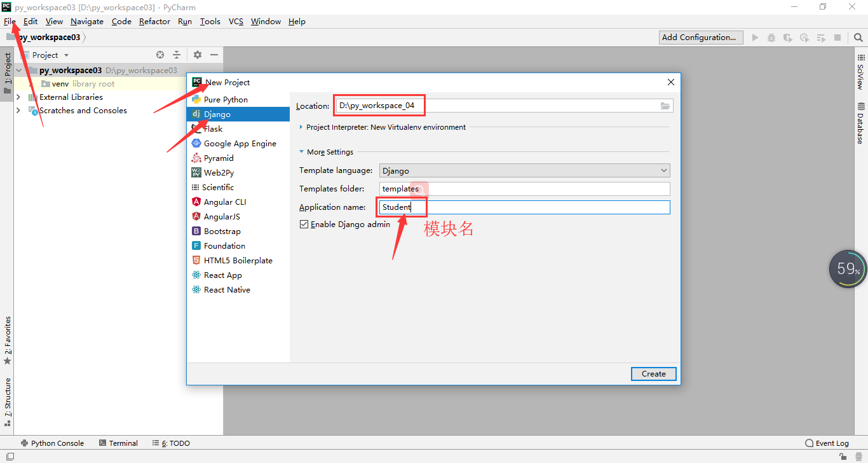The height and width of the screenshot is (463, 868).
Task: Click the Stop toolbar icon
Action: click(x=837, y=38)
